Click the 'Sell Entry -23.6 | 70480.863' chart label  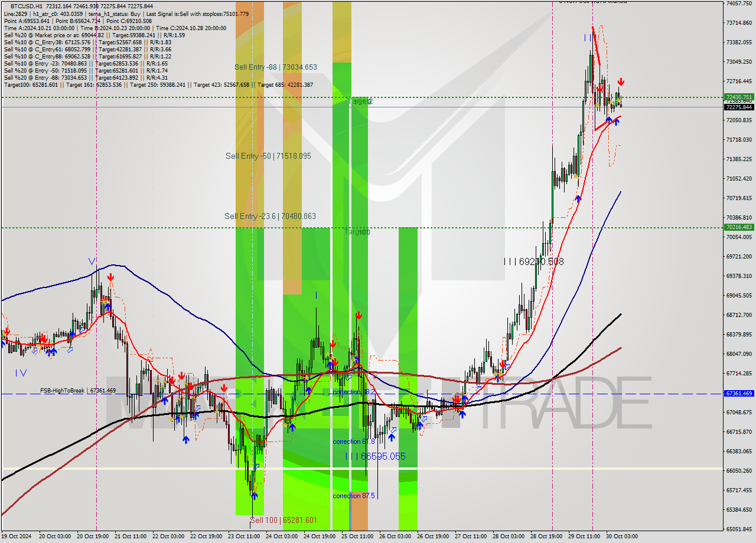click(270, 216)
